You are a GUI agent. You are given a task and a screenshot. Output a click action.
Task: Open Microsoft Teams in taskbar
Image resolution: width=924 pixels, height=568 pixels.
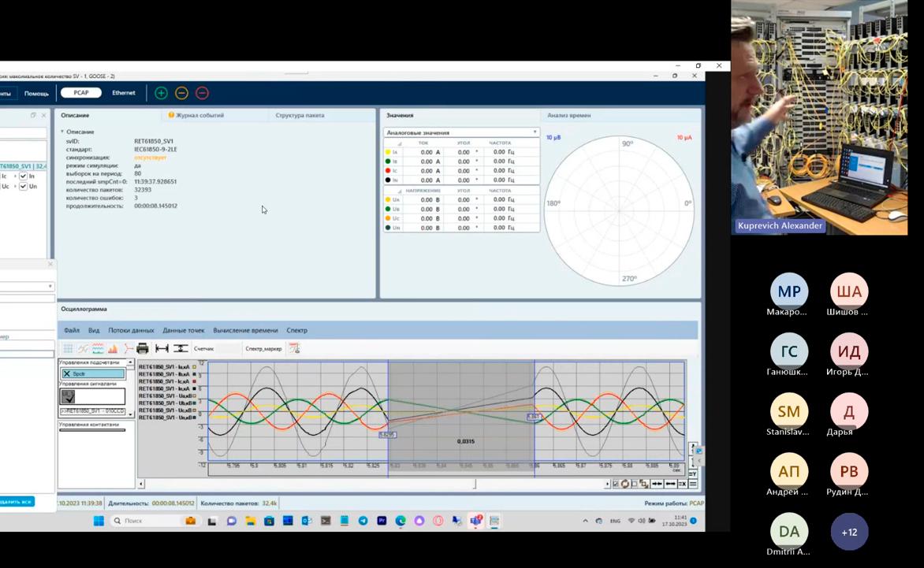pyautogui.click(x=476, y=521)
